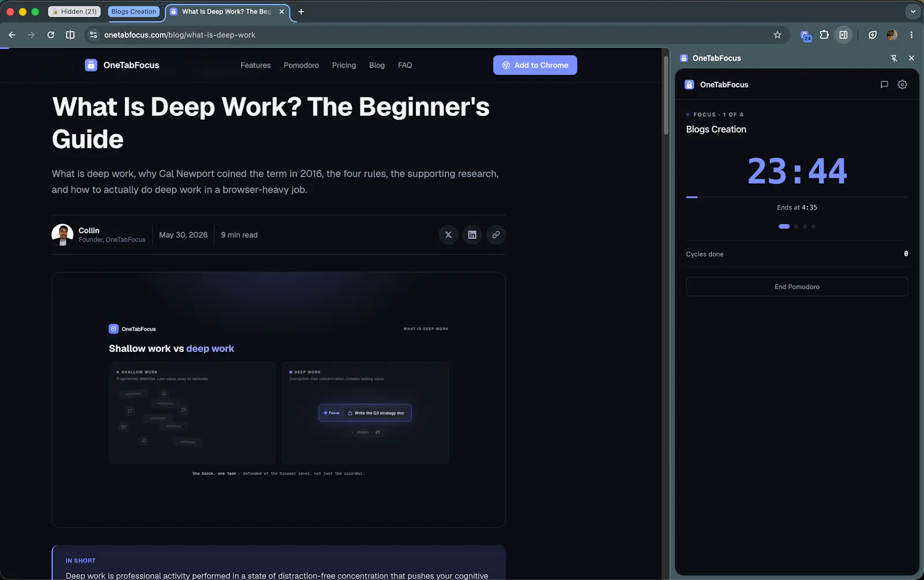Open OneTabFocus panel settings gear

[903, 85]
